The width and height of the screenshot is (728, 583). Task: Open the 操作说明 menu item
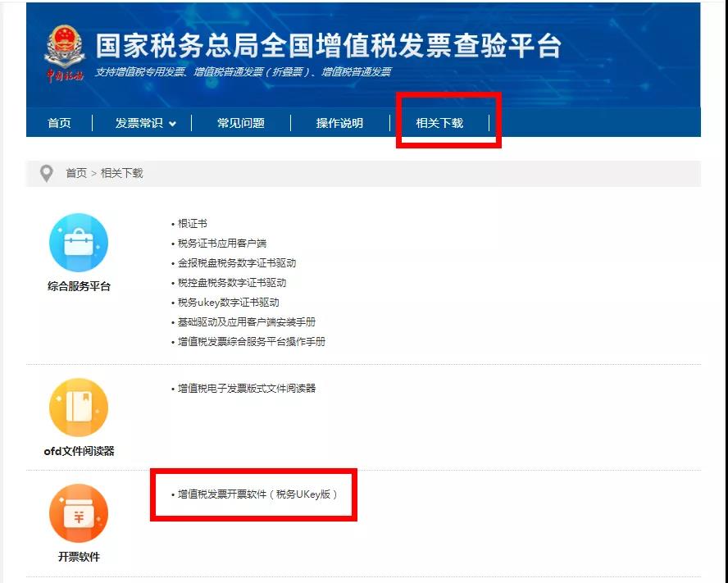[339, 122]
